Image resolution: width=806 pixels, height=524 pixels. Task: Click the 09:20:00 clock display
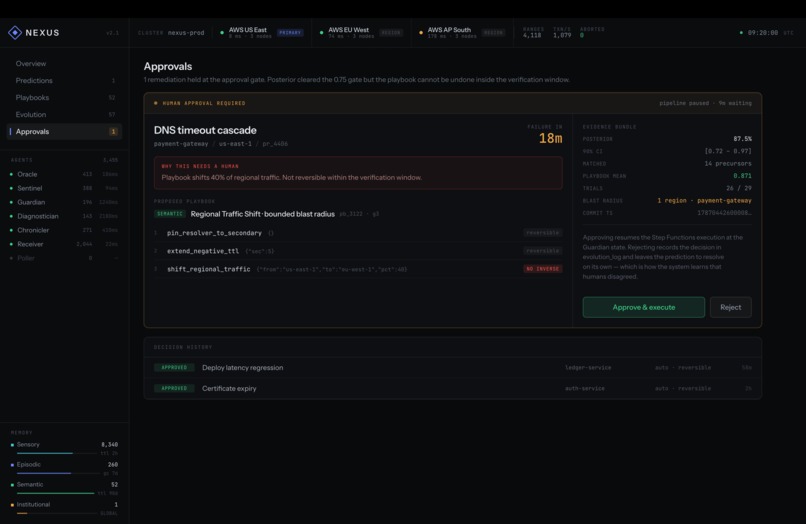(x=763, y=32)
